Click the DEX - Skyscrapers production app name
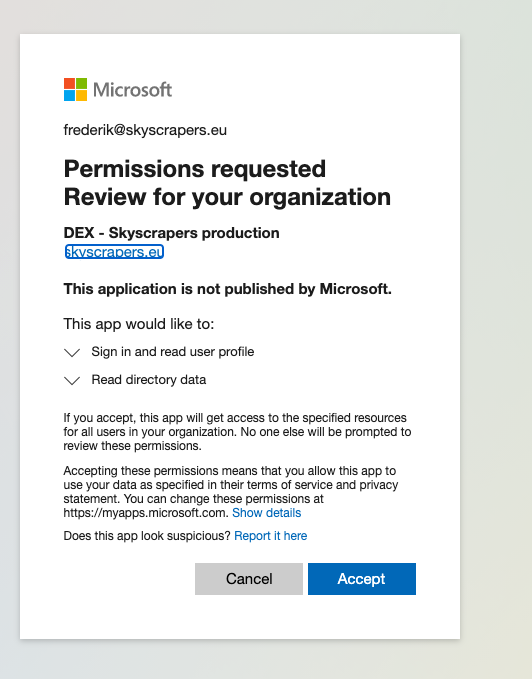The width and height of the screenshot is (532, 679). coord(171,233)
